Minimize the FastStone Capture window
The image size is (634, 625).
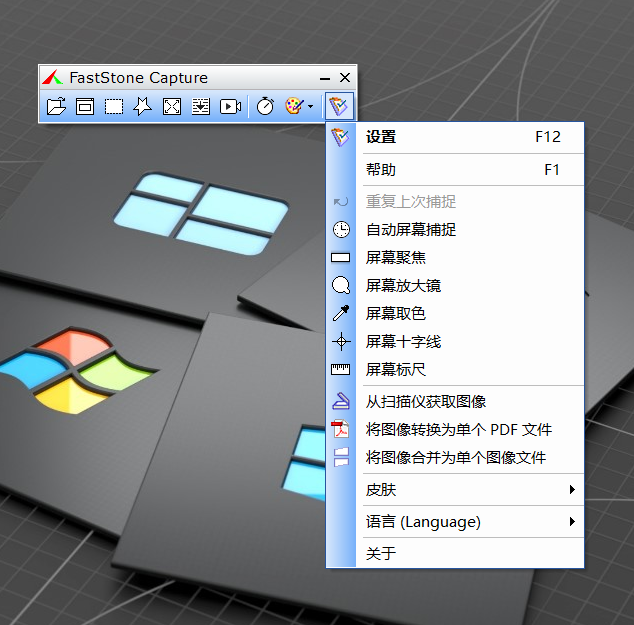(x=325, y=78)
